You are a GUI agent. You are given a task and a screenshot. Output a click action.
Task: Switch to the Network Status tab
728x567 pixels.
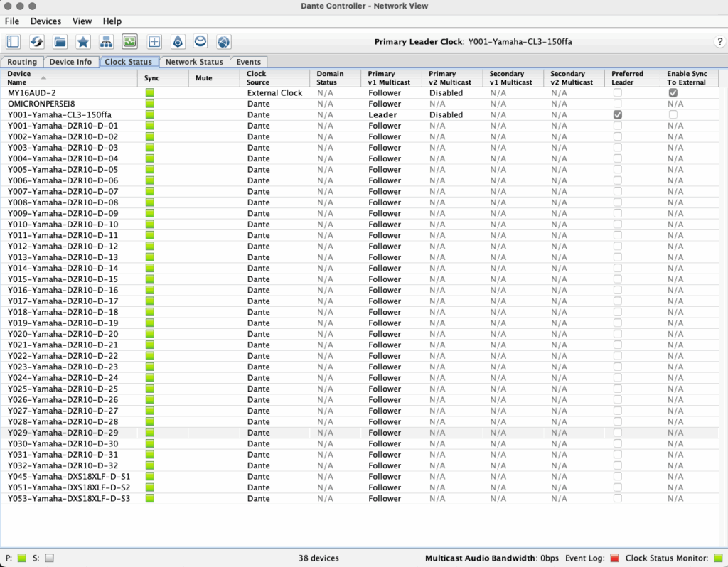click(x=195, y=62)
